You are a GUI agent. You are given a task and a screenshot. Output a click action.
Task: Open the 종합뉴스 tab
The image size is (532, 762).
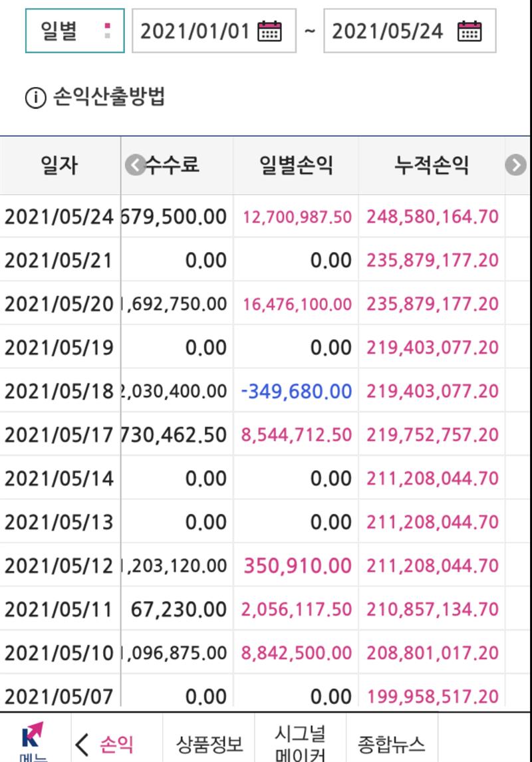[391, 744]
